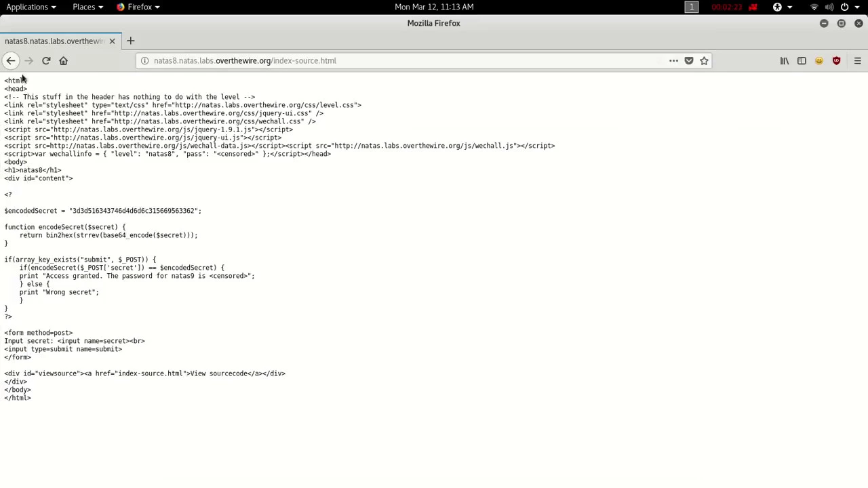
Task: Open the Firefox app menu in top bar
Action: [138, 7]
